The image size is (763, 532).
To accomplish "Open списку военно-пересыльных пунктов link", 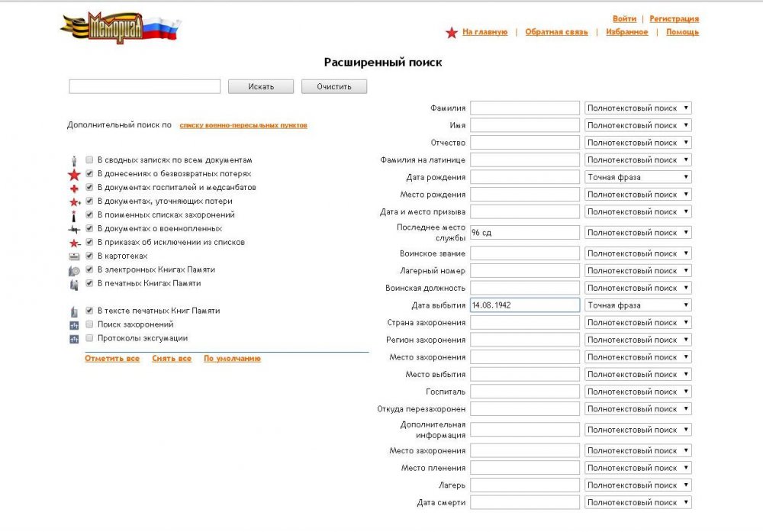I will (x=243, y=125).
